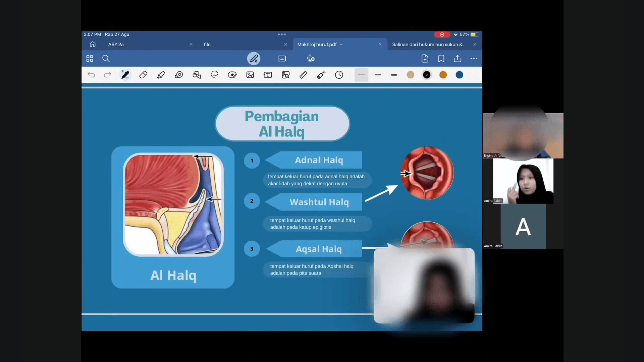The image size is (644, 362).
Task: Select the Lasso selection tool
Action: point(214,75)
